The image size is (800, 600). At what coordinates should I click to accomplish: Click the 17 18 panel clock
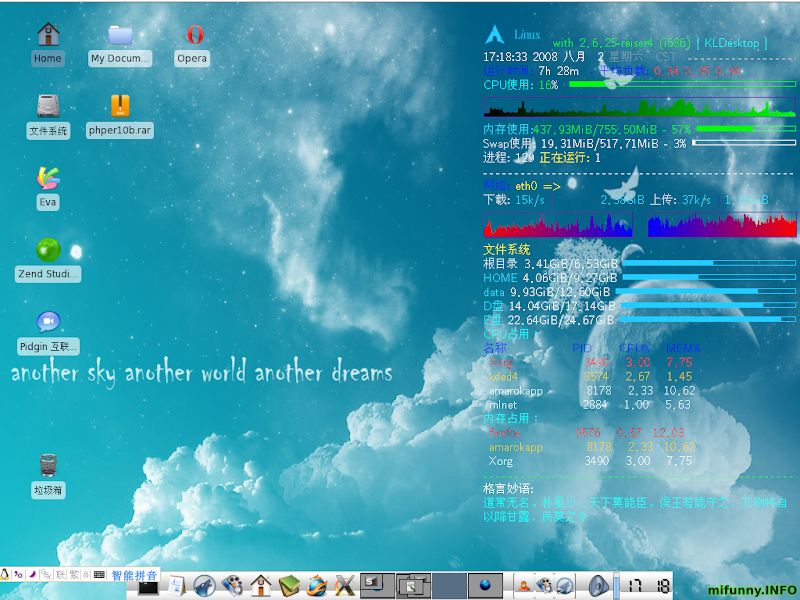648,586
